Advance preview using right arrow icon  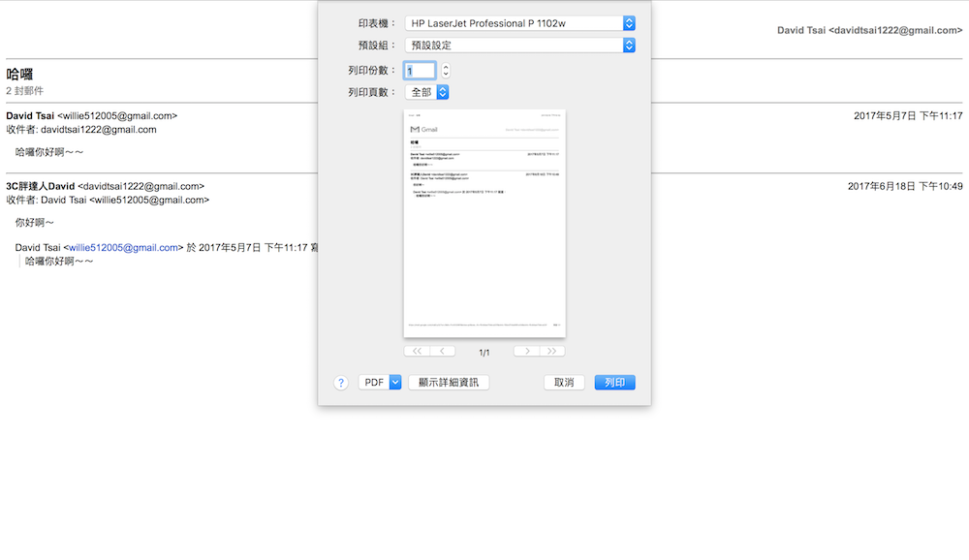click(x=527, y=350)
